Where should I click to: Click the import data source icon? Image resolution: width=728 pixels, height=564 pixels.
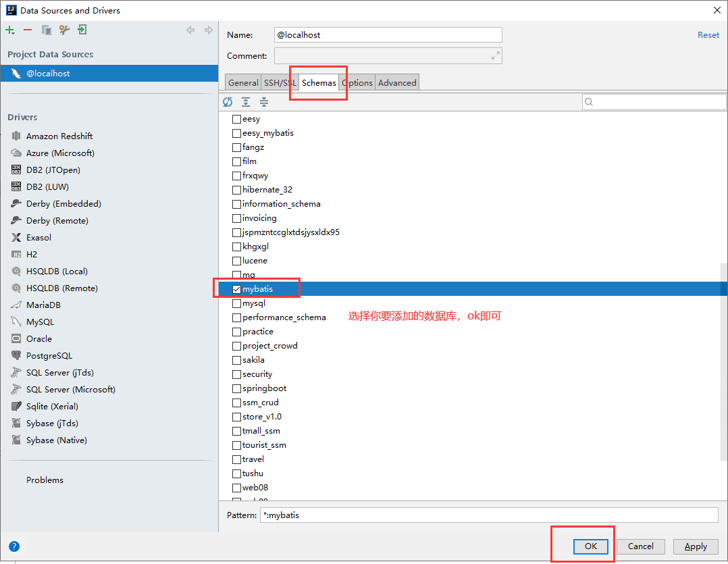(82, 30)
